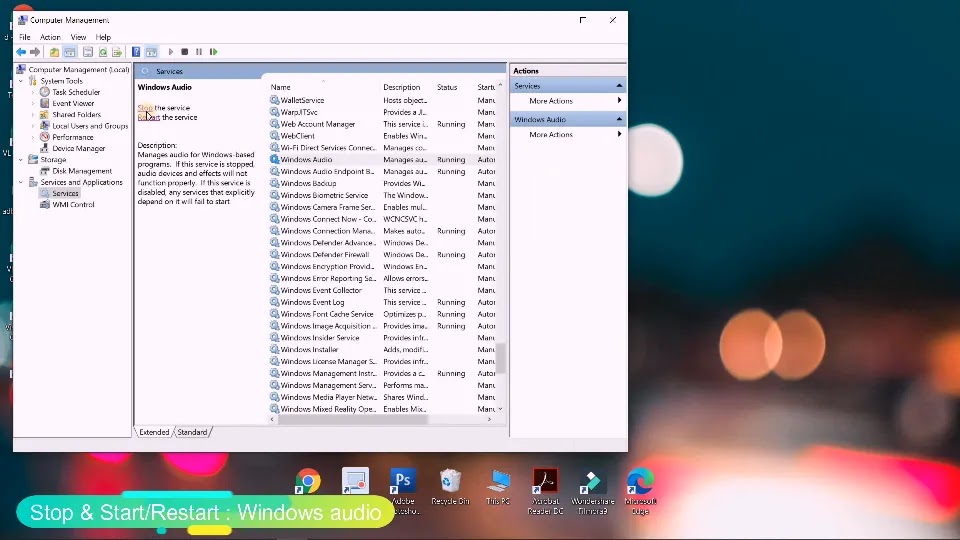Expand the Task Scheduler node
This screenshot has width=960, height=540.
tap(33, 92)
